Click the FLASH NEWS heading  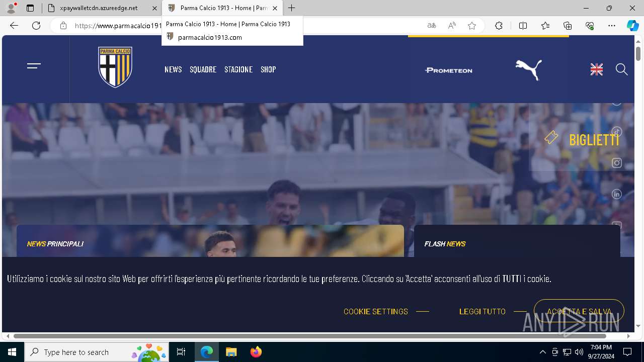coord(445,244)
